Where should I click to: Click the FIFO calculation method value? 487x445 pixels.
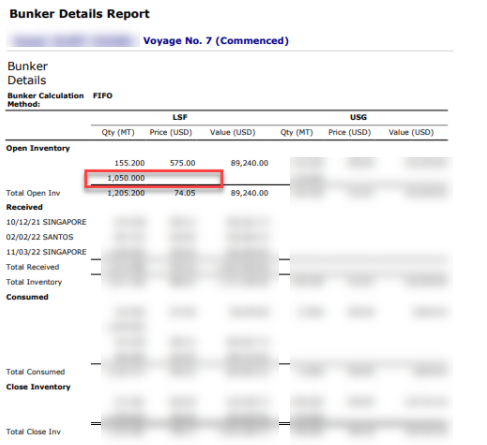pyautogui.click(x=102, y=96)
